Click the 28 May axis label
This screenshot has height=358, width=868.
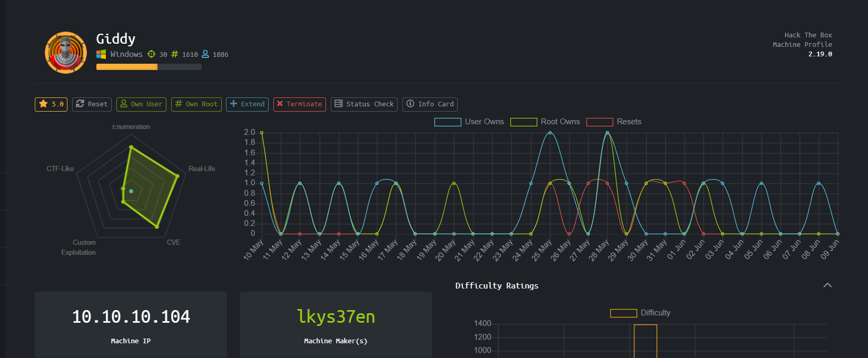coord(600,251)
